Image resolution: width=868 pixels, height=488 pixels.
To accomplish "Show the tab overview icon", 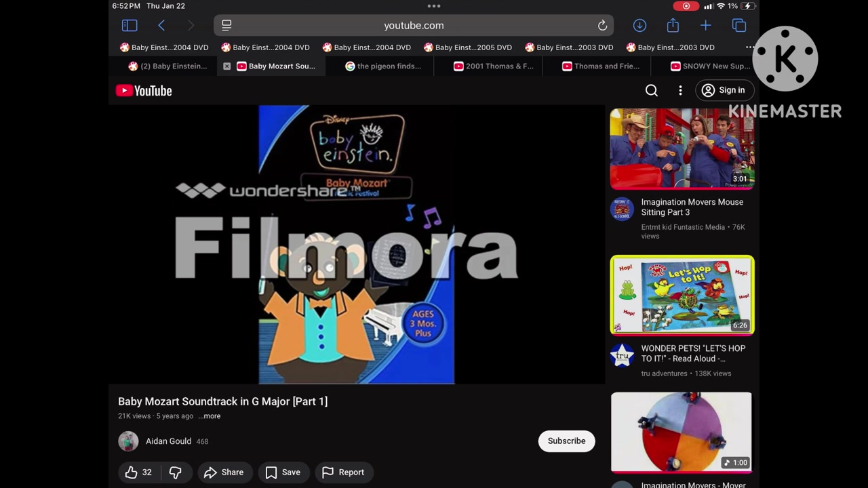I will 739,26.
